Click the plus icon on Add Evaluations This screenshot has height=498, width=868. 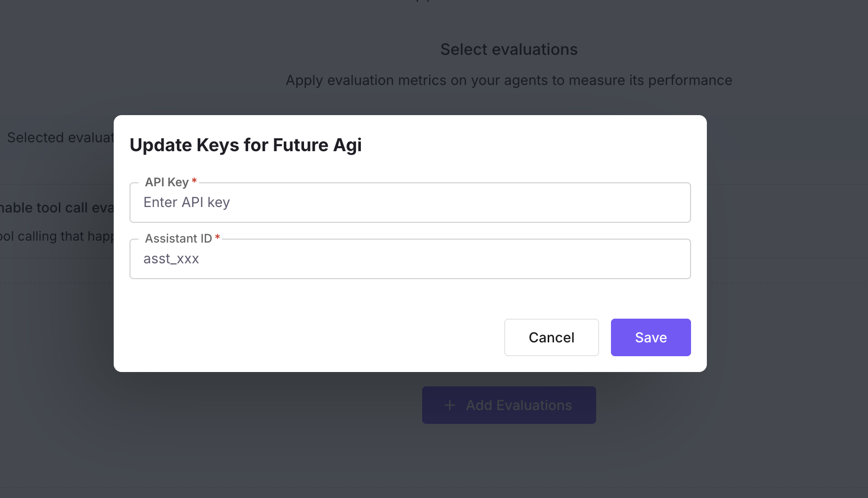click(x=449, y=405)
